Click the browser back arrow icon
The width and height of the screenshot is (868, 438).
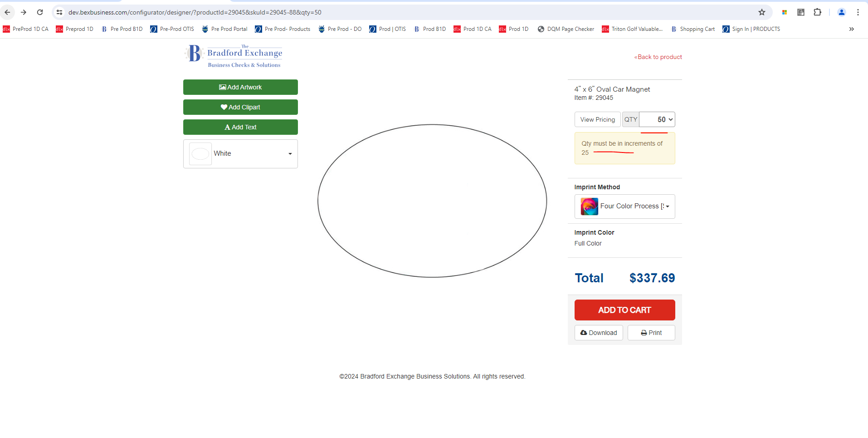7,12
